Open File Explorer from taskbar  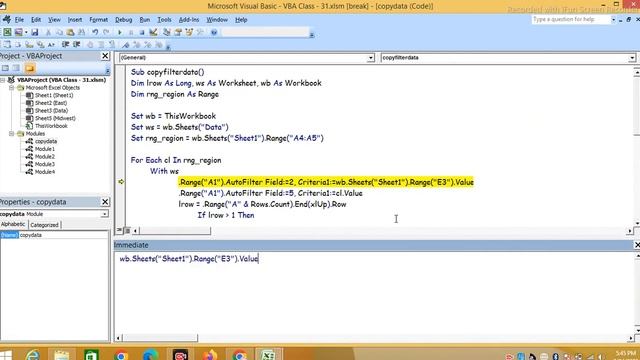click(62, 355)
